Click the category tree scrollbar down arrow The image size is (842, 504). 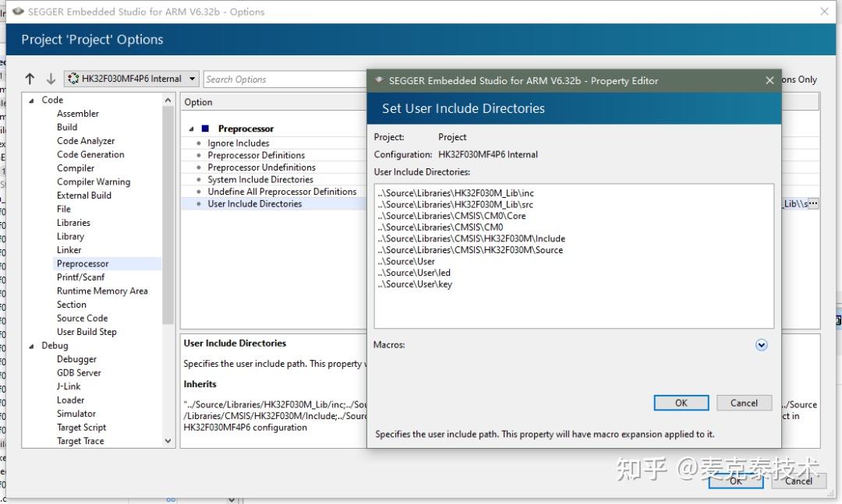168,441
